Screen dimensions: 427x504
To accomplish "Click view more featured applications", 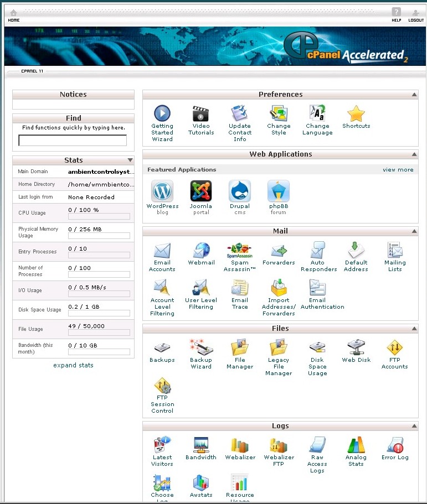I will pos(398,170).
